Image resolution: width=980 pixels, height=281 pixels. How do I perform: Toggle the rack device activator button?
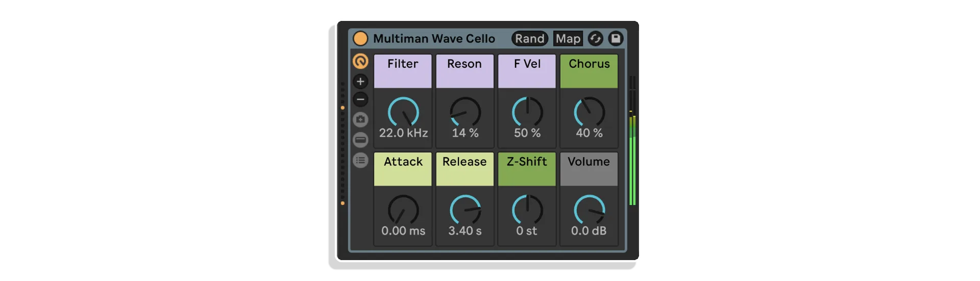(x=360, y=39)
